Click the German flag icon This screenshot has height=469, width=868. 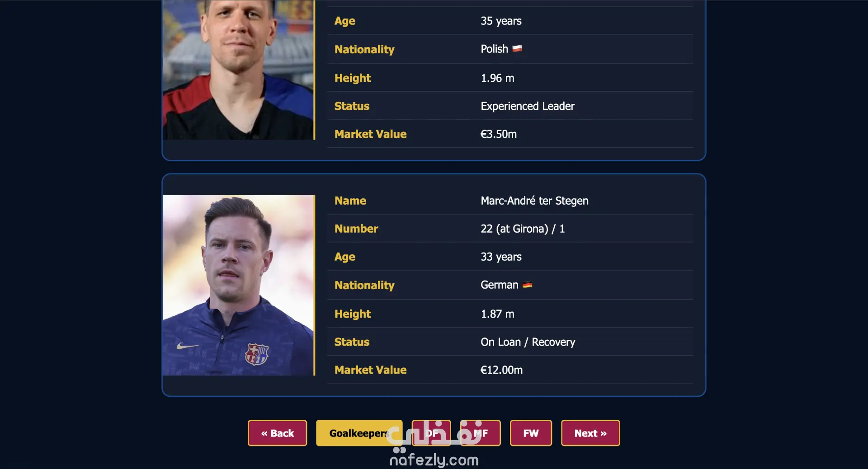click(527, 285)
